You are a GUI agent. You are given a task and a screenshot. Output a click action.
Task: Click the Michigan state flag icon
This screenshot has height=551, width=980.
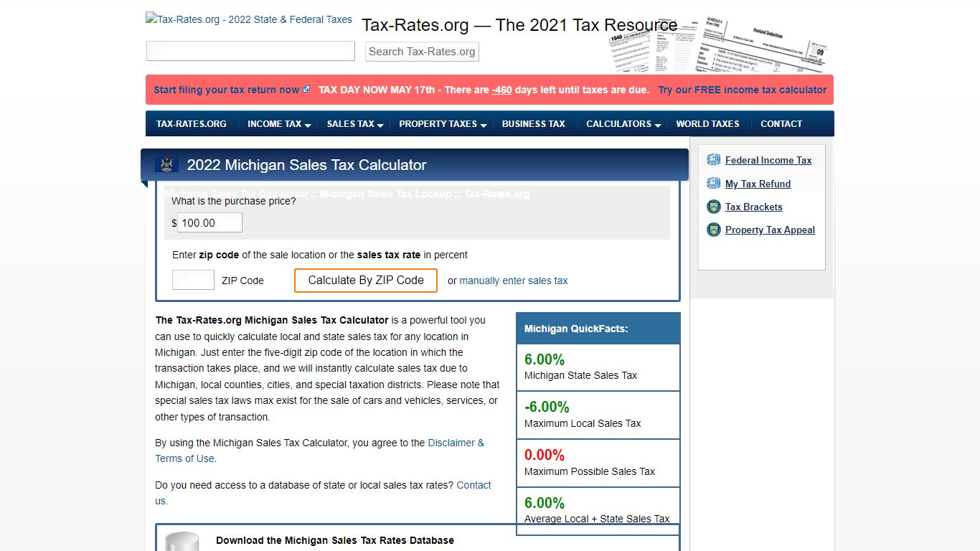(167, 165)
